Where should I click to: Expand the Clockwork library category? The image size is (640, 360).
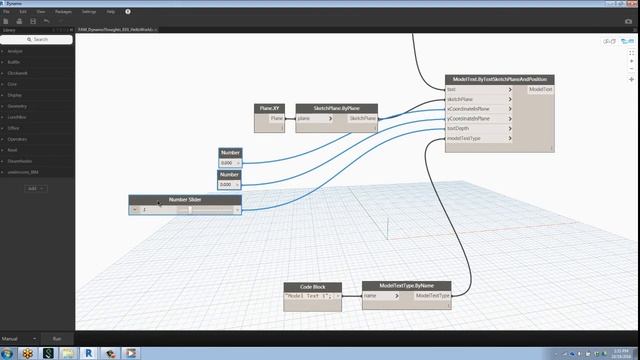click(x=17, y=73)
